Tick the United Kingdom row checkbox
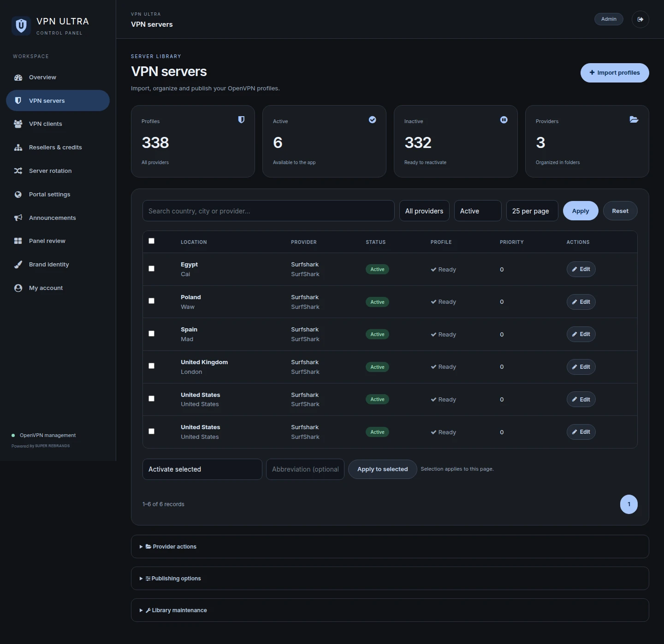Screen dimensions: 664x644 click(151, 366)
